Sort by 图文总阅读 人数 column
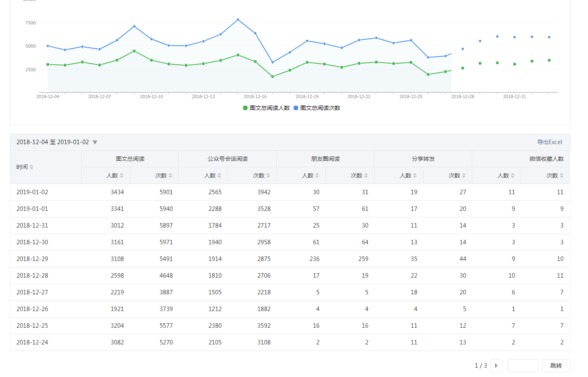 coord(121,175)
